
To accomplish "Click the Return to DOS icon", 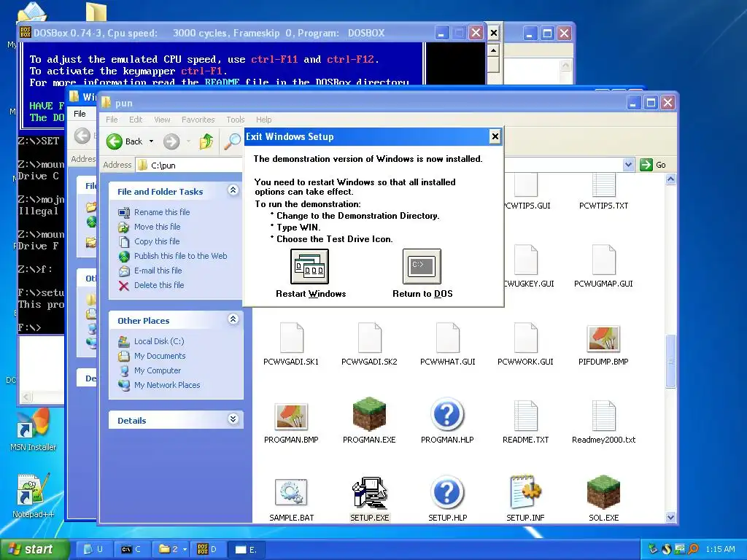I will pos(422,266).
